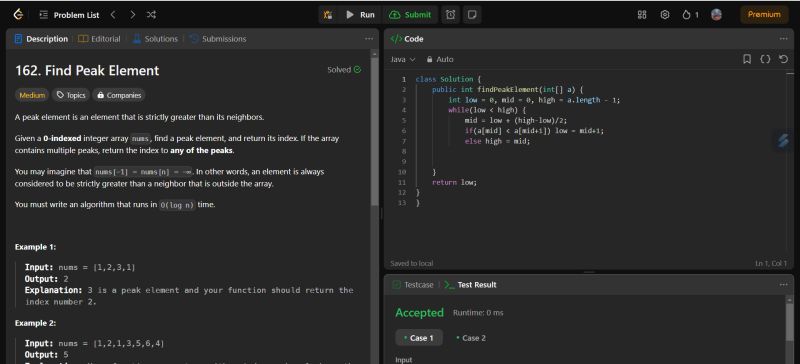Screen dimensions: 800x364
Task: Click the 'Example 2:' heading
Action: [35, 323]
